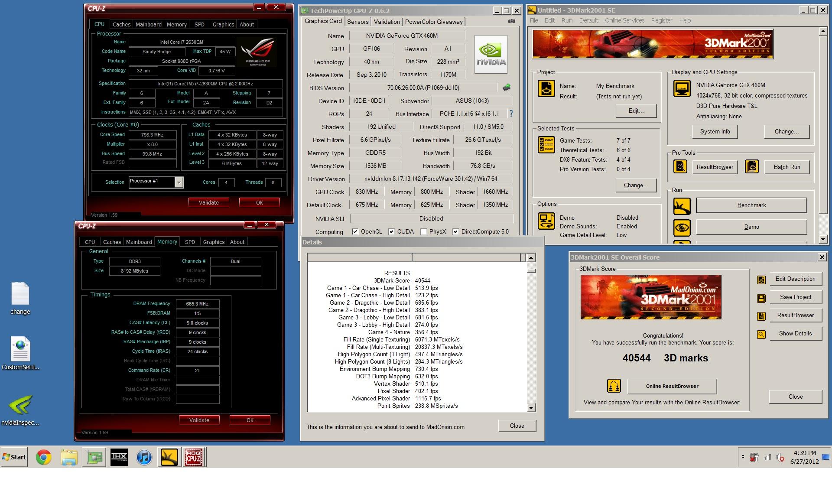Click the ResultBrowser icon in Overall Score dialog
The width and height of the screenshot is (832, 504).
pos(761,316)
